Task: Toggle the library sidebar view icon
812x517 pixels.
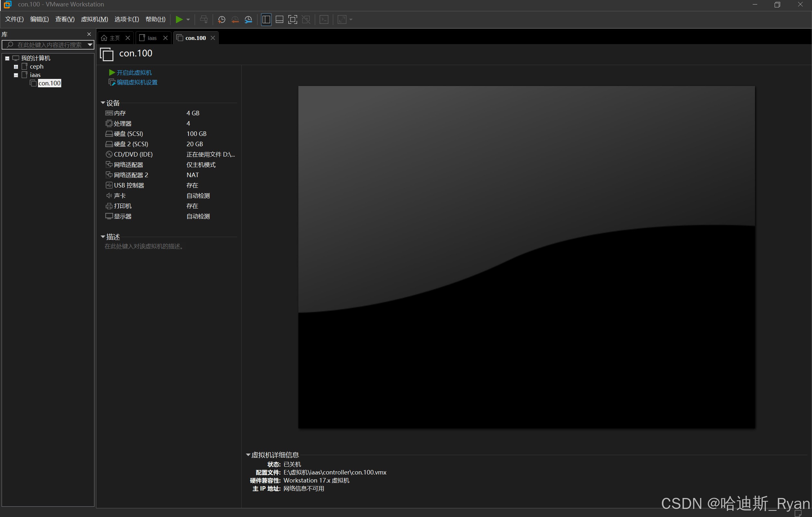Action: pos(266,20)
